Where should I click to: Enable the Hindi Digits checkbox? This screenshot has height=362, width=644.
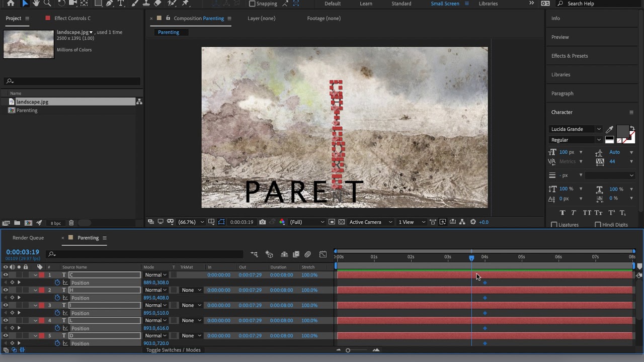coord(598,225)
